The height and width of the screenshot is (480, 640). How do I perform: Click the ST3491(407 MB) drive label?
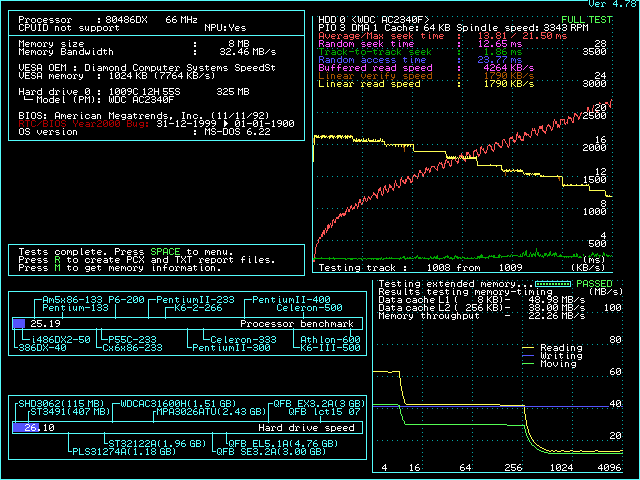tap(70, 412)
